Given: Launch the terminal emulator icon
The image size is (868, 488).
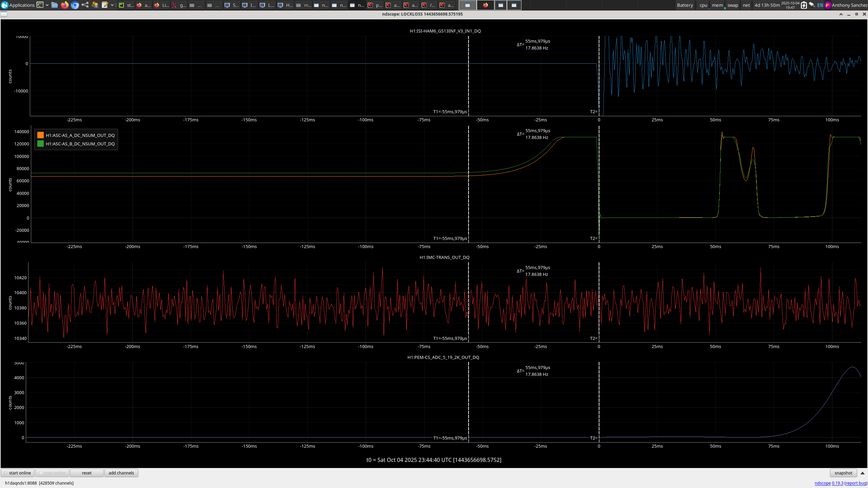Looking at the screenshot, I should [x=40, y=5].
